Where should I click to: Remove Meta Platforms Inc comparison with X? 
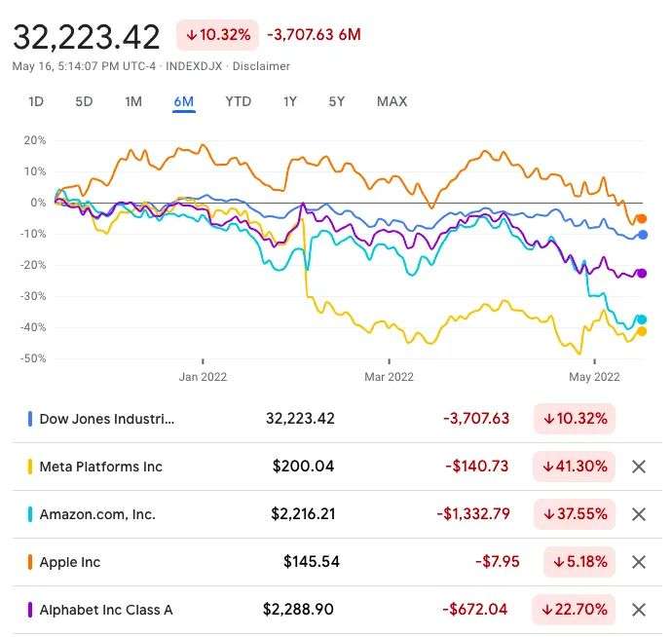[639, 467]
